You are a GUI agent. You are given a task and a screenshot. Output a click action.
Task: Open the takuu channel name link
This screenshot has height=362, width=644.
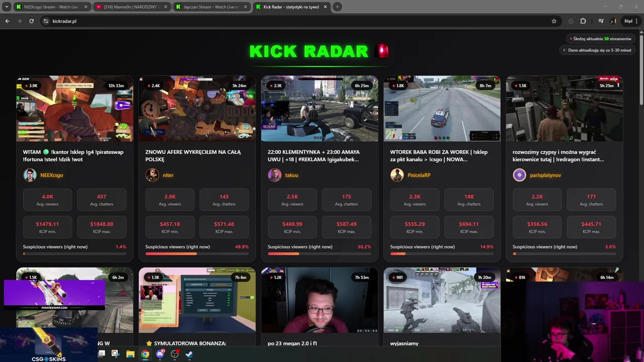pos(291,175)
